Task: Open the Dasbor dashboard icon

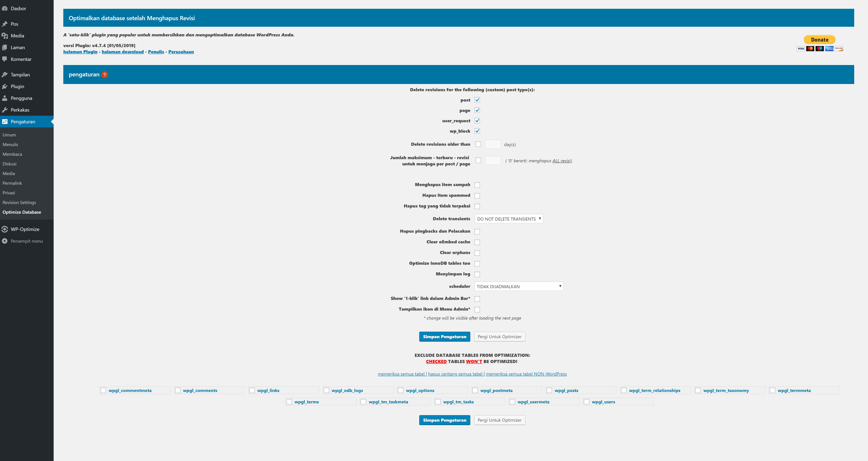Action: pos(5,8)
